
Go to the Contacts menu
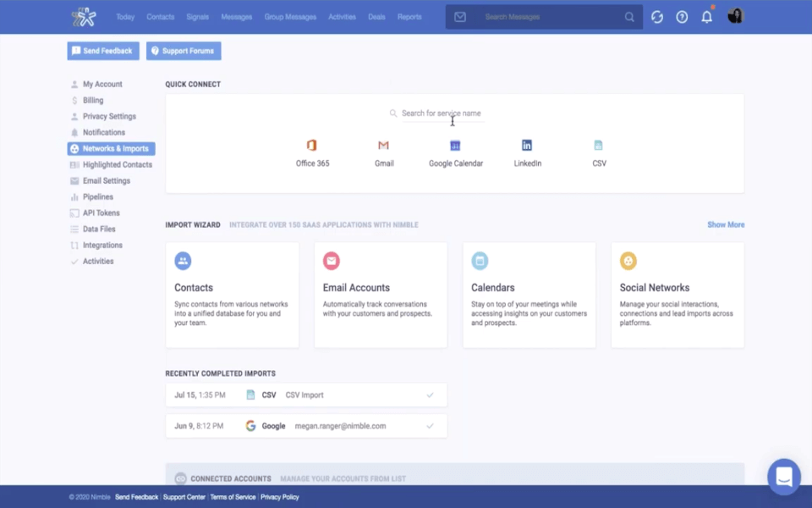tap(161, 17)
